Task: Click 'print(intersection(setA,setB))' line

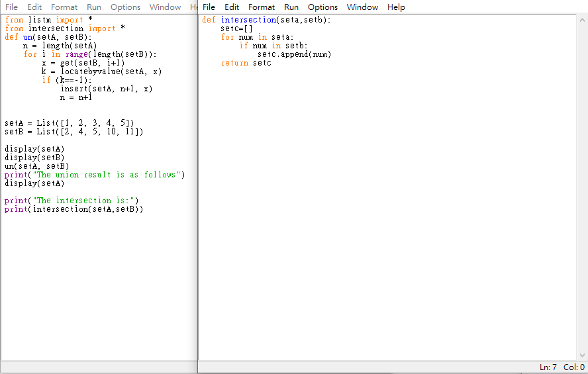Action: [x=74, y=209]
